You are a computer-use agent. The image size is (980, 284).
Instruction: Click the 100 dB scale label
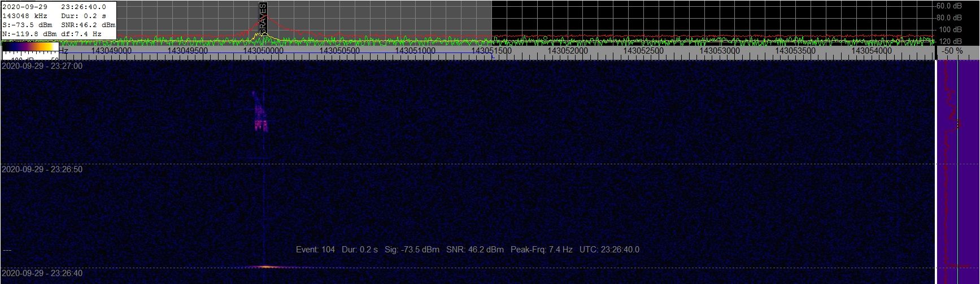(951, 29)
